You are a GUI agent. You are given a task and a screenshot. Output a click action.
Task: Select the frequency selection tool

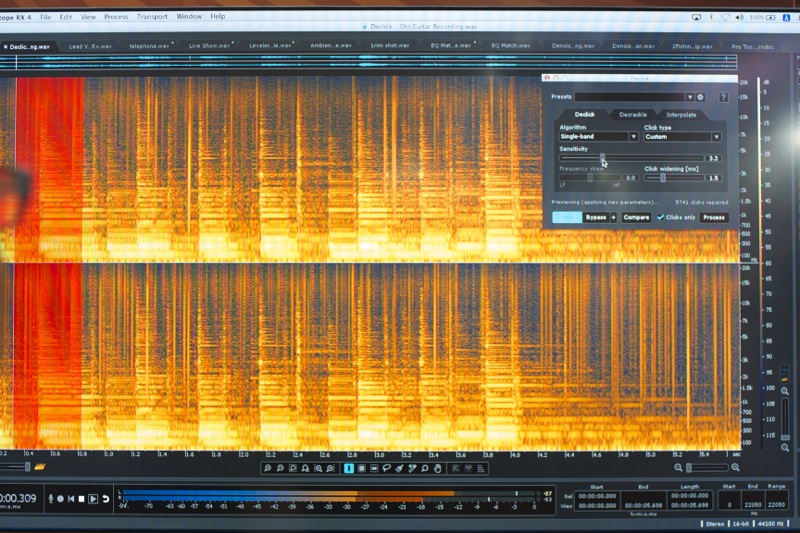(x=374, y=468)
